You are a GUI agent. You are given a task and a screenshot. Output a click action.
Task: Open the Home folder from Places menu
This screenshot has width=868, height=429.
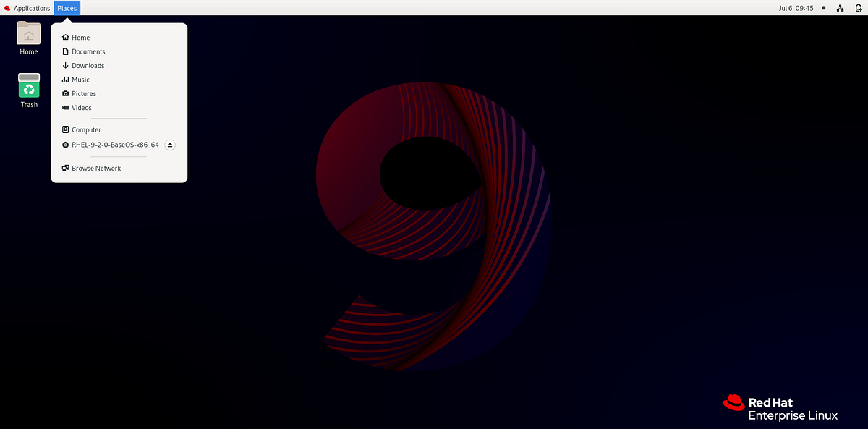(80, 37)
